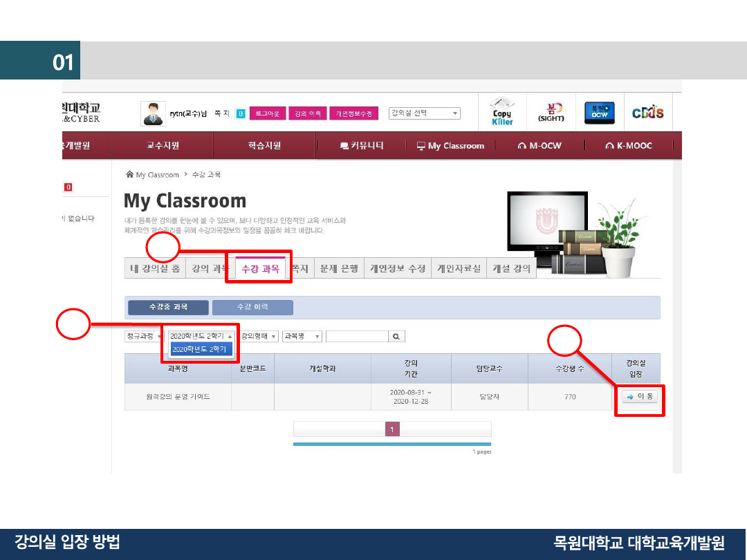This screenshot has height=560, width=747.
Task: Expand the 강의실 선택 dropdown
Action: tap(425, 113)
